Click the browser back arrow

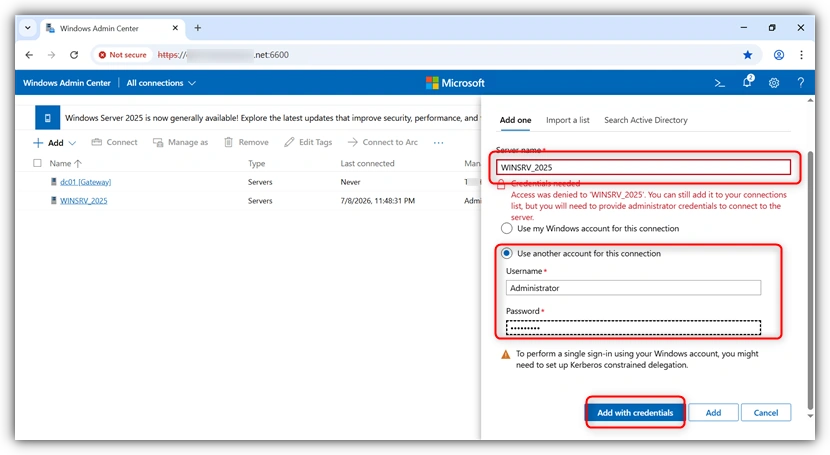click(x=29, y=54)
